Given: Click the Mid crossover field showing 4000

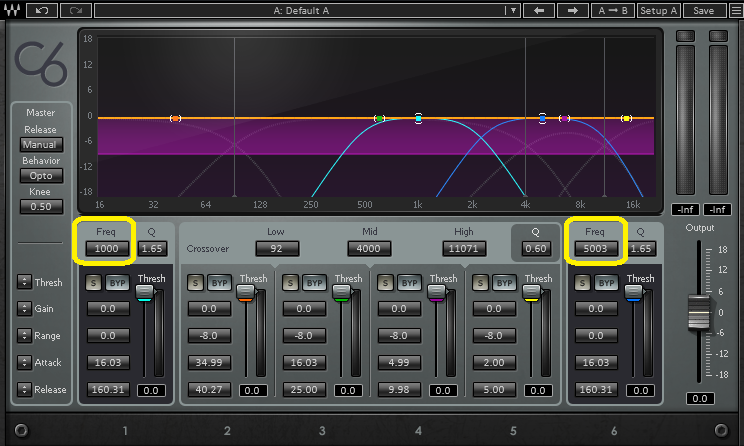Looking at the screenshot, I should [369, 247].
